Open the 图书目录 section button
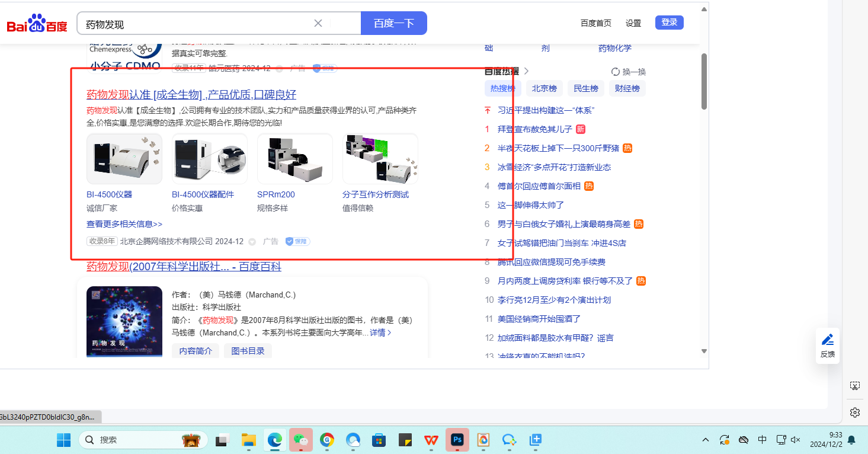Viewport: 868px width, 454px height. tap(248, 351)
